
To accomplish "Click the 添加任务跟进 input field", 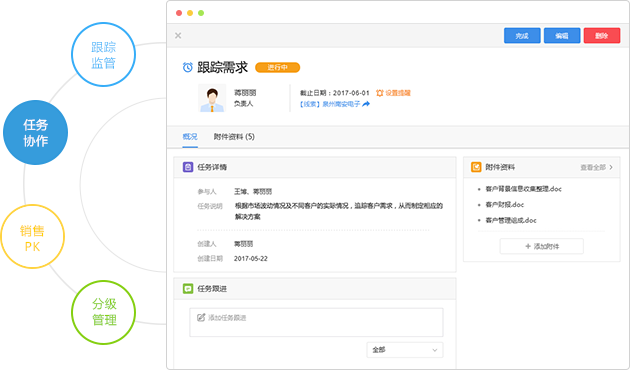I will pos(316,322).
